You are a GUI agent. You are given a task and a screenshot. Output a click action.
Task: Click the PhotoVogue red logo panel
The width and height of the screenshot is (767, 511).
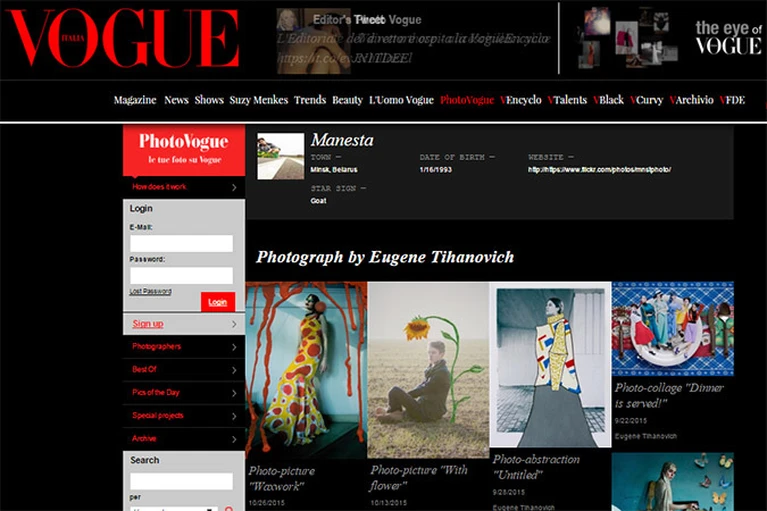tap(183, 150)
